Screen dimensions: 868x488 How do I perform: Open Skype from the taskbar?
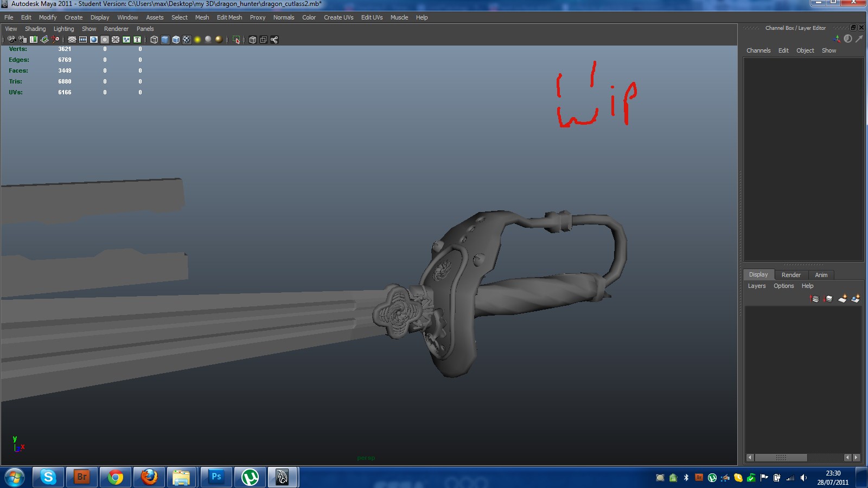click(48, 477)
